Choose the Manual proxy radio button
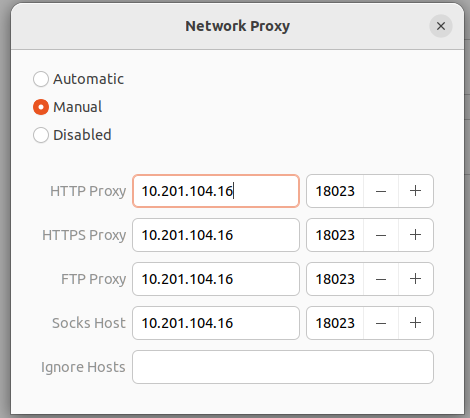The height and width of the screenshot is (418, 470). 41,107
